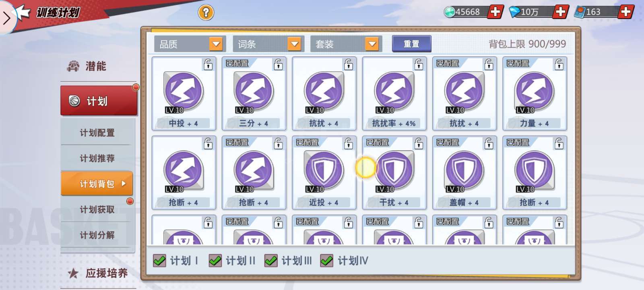The height and width of the screenshot is (290, 644).
Task: Uncheck the 计划IV checkbox
Action: click(x=326, y=261)
